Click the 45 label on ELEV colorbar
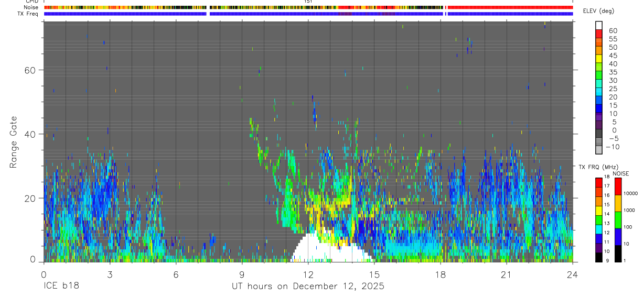 613,56
